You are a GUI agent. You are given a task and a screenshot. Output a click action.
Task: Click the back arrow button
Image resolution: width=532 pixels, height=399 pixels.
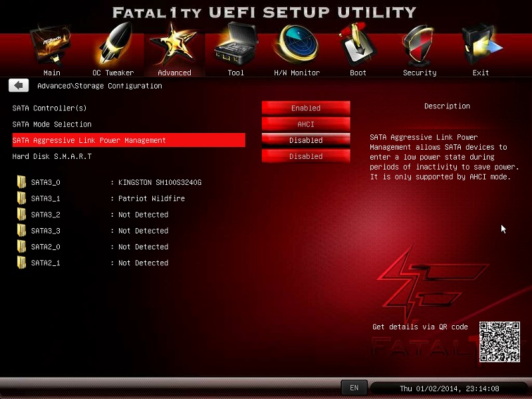click(x=19, y=86)
